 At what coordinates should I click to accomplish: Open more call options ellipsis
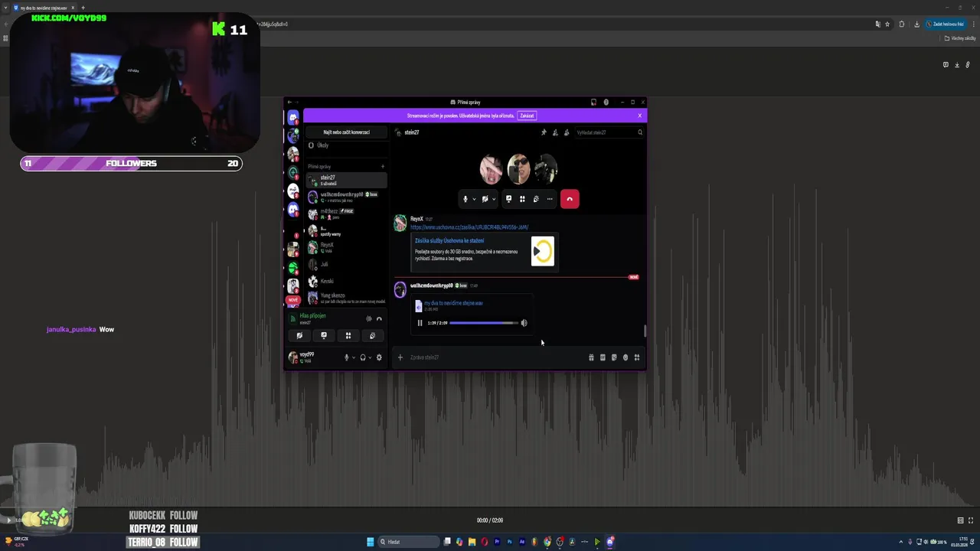tap(550, 199)
